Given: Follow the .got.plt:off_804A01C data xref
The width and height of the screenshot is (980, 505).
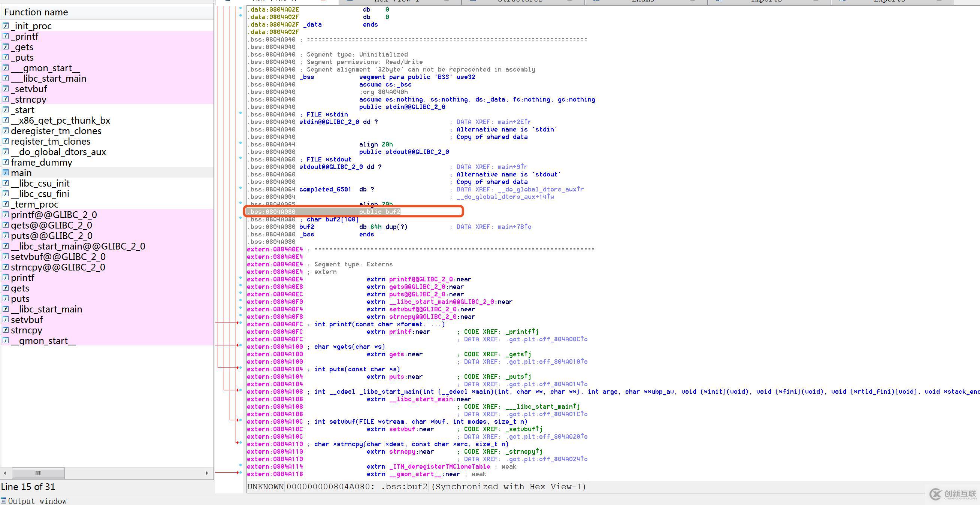Looking at the screenshot, I should tap(546, 414).
